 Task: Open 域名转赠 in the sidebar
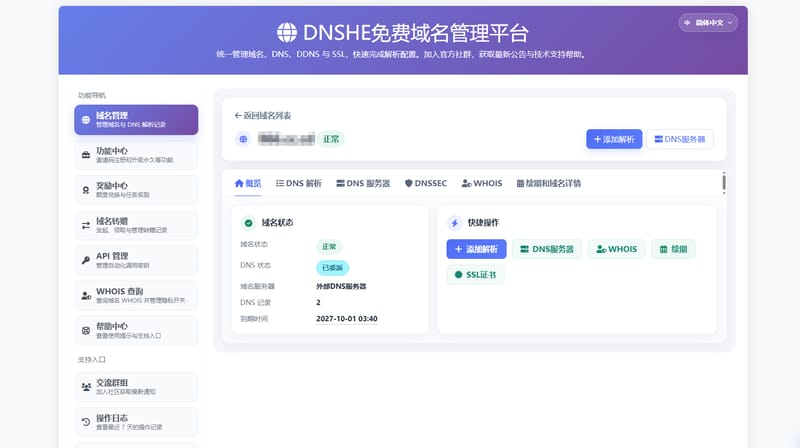click(136, 225)
